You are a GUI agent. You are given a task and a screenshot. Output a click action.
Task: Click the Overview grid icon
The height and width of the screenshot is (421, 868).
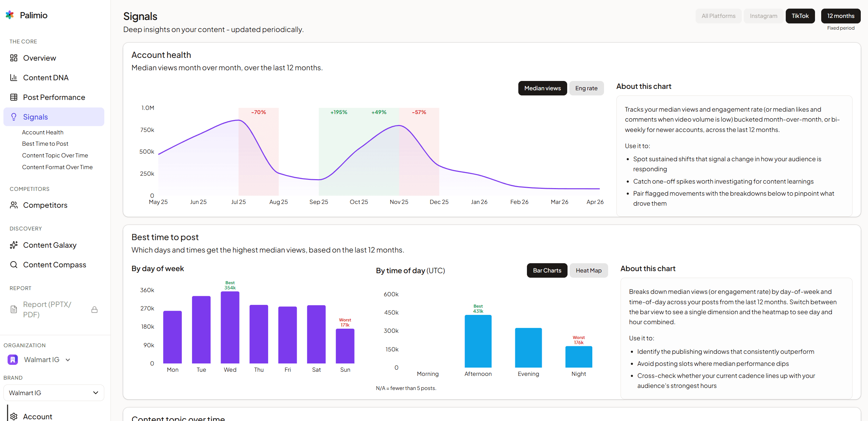[14, 58]
